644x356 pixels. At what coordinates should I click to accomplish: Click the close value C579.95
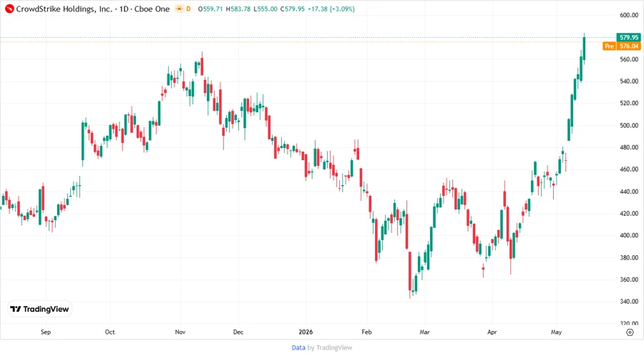pyautogui.click(x=293, y=9)
